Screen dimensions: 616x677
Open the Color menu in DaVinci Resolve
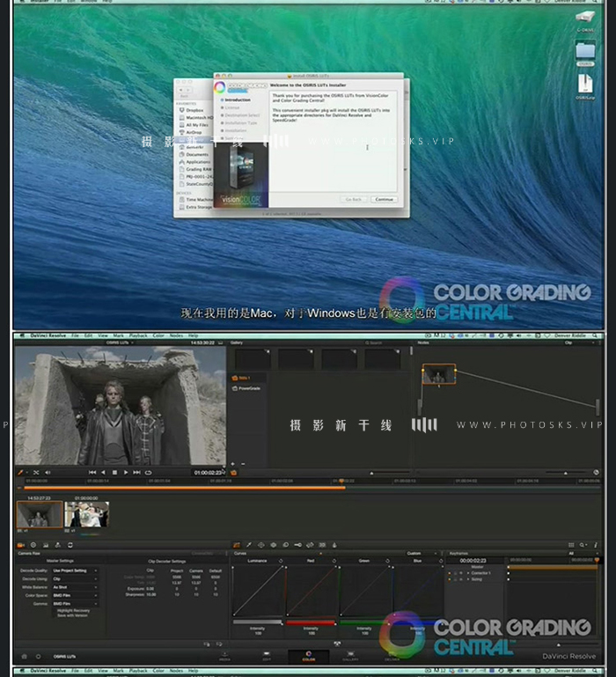(158, 335)
